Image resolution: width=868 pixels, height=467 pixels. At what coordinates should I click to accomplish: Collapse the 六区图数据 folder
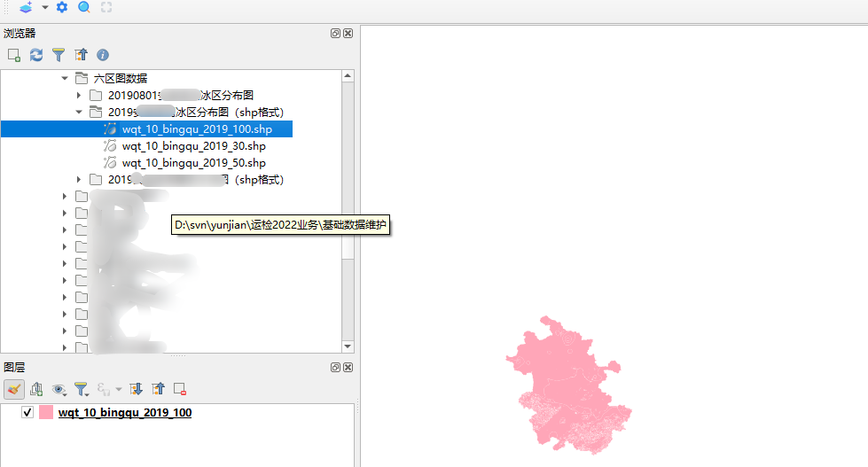point(65,78)
